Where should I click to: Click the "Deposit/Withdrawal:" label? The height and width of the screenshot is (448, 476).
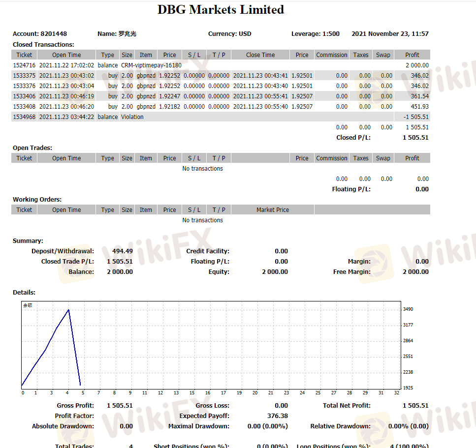click(63, 251)
